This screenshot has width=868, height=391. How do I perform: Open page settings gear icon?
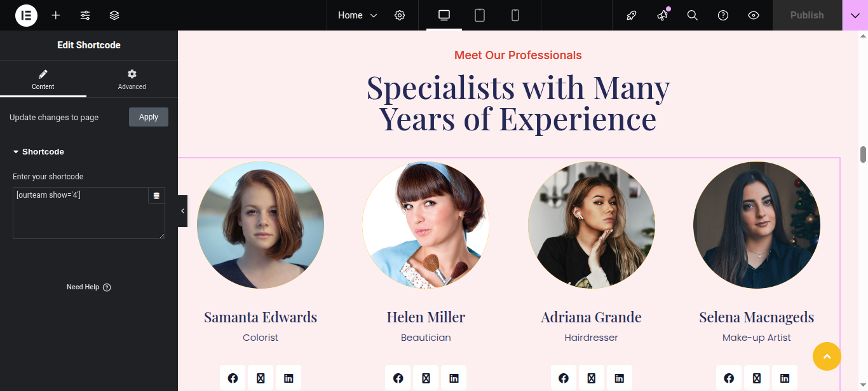(x=400, y=15)
